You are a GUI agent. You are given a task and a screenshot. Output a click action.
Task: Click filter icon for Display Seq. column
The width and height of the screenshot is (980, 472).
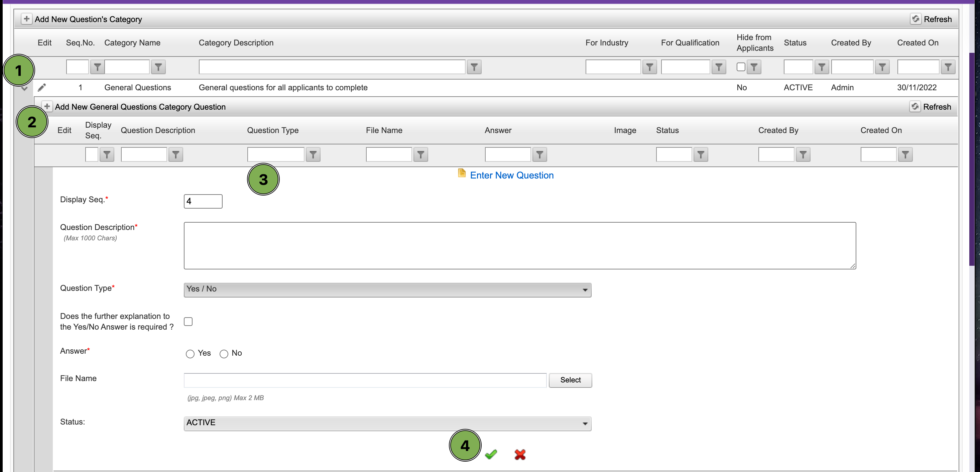107,155
